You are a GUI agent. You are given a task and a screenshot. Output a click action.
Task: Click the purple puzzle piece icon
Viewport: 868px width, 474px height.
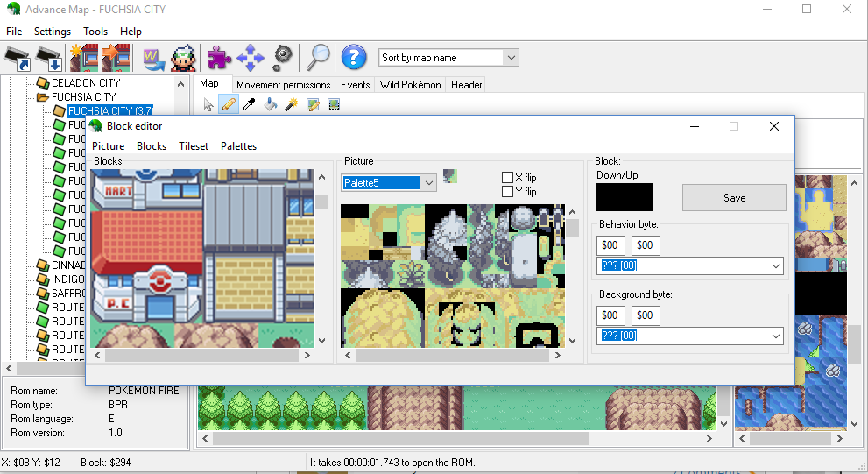click(x=219, y=58)
